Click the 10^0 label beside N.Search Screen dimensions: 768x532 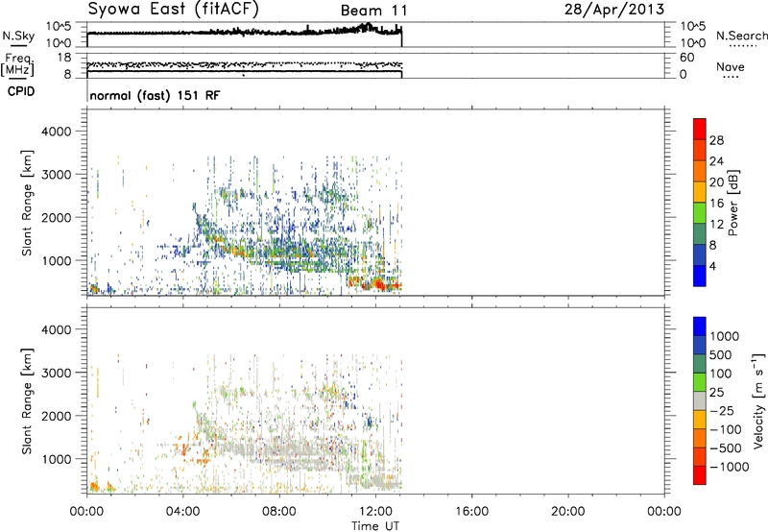point(692,43)
